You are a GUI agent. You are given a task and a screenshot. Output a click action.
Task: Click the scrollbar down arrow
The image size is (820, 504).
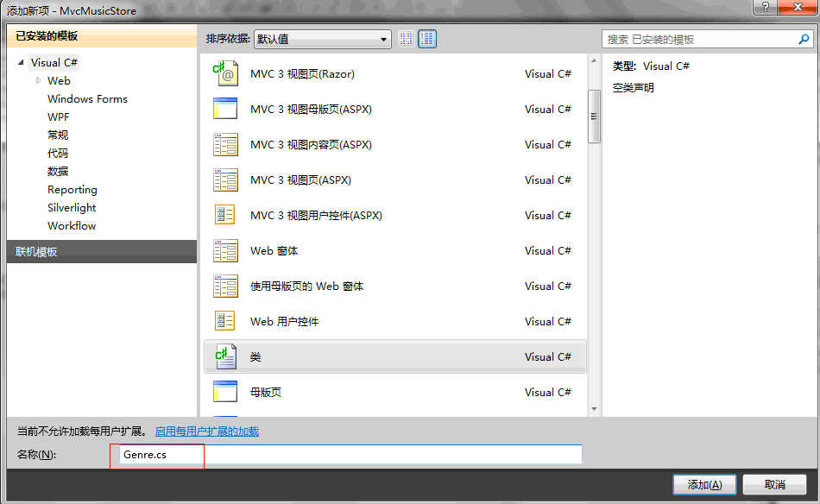(x=594, y=409)
